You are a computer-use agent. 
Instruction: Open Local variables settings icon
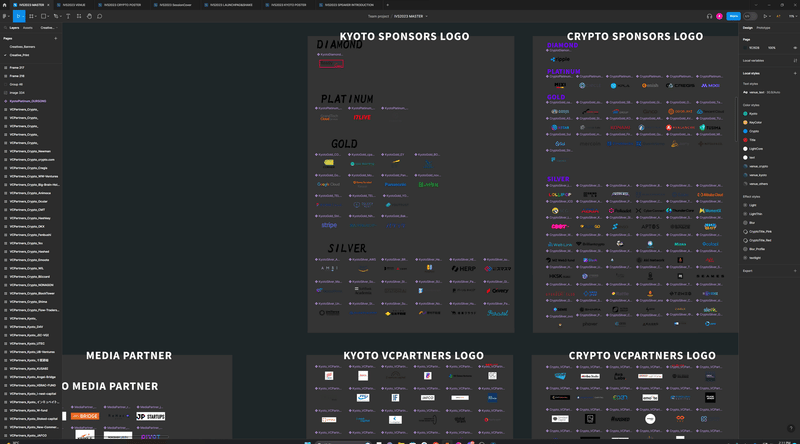tap(795, 60)
